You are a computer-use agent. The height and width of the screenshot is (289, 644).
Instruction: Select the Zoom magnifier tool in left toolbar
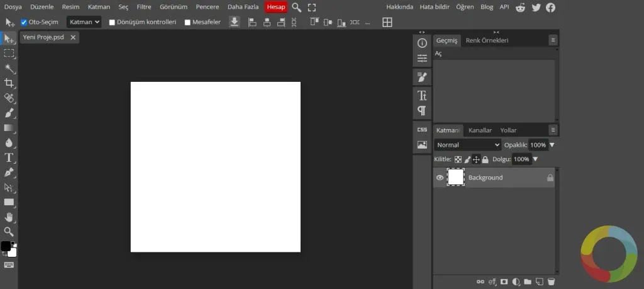pos(9,232)
